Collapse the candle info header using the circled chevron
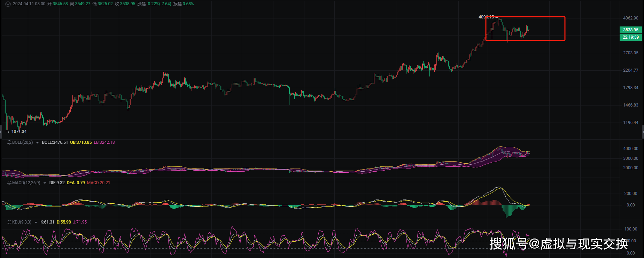 pyautogui.click(x=8, y=4)
